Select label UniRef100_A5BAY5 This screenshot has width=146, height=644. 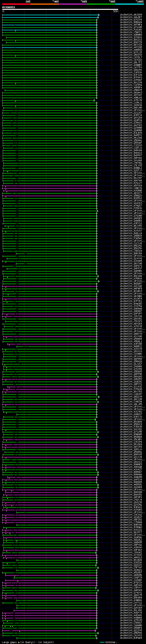click(x=131, y=90)
